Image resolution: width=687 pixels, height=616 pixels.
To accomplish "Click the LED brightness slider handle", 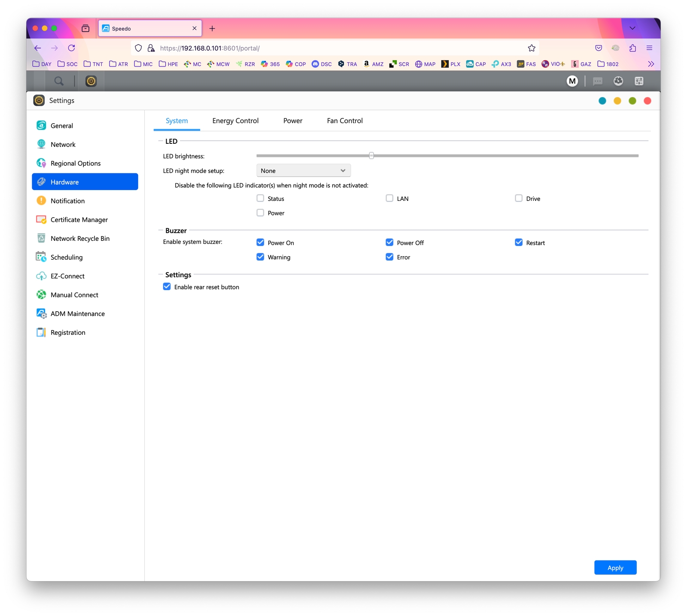I will tap(371, 156).
